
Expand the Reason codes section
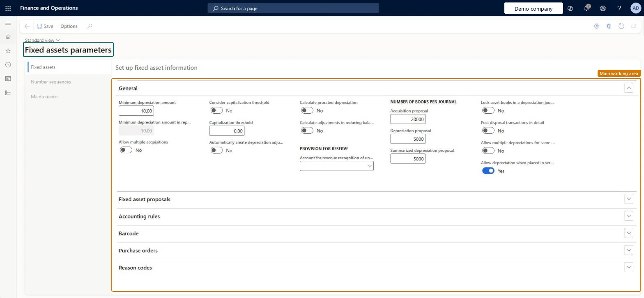pos(628,267)
